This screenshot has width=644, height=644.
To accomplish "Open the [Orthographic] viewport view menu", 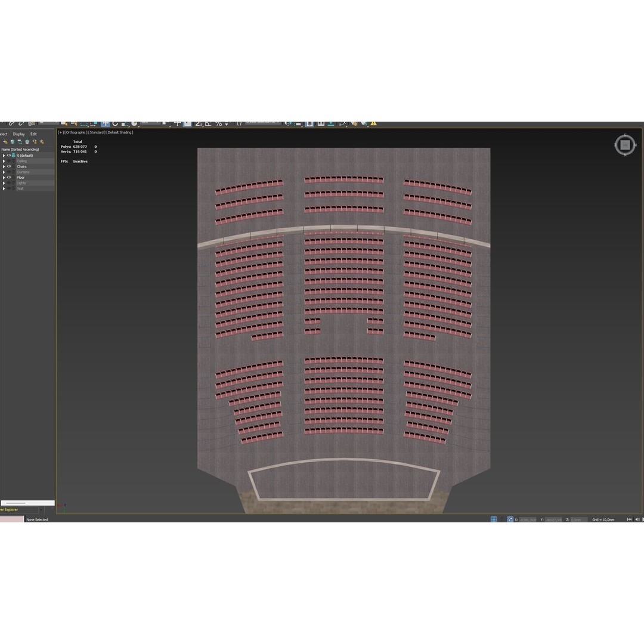I will pos(76,132).
